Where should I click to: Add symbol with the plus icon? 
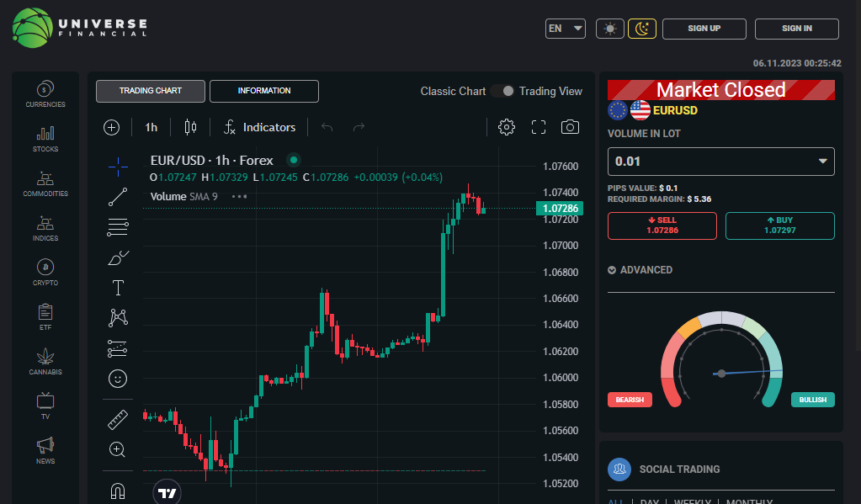[x=111, y=127]
